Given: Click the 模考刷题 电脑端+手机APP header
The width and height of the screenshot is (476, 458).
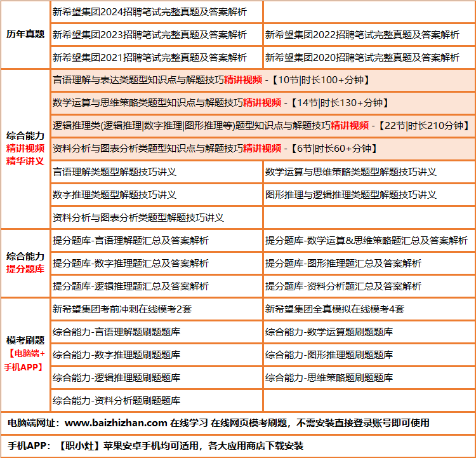Looking at the screenshot, I should (25, 354).
